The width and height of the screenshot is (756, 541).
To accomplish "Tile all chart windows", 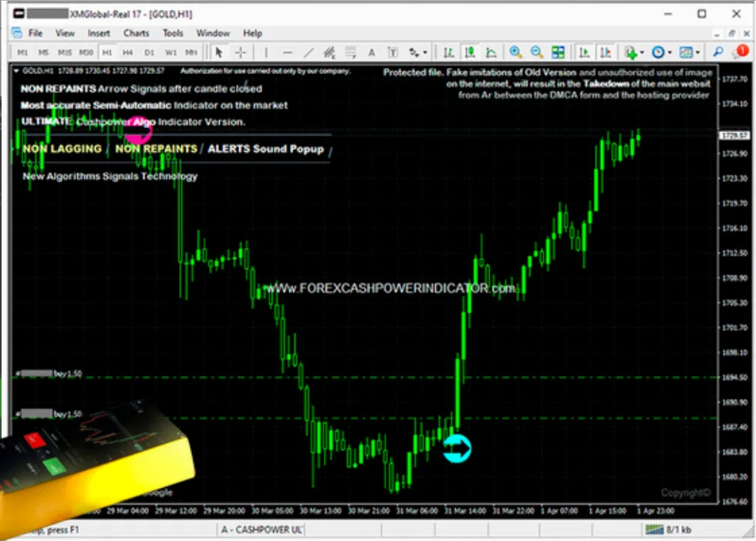I will pos(557,52).
